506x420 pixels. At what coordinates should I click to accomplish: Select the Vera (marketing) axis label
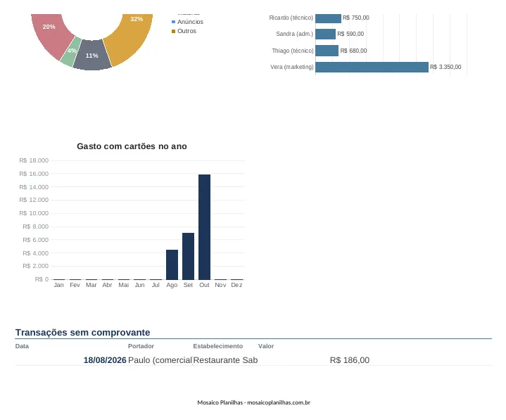tap(292, 67)
